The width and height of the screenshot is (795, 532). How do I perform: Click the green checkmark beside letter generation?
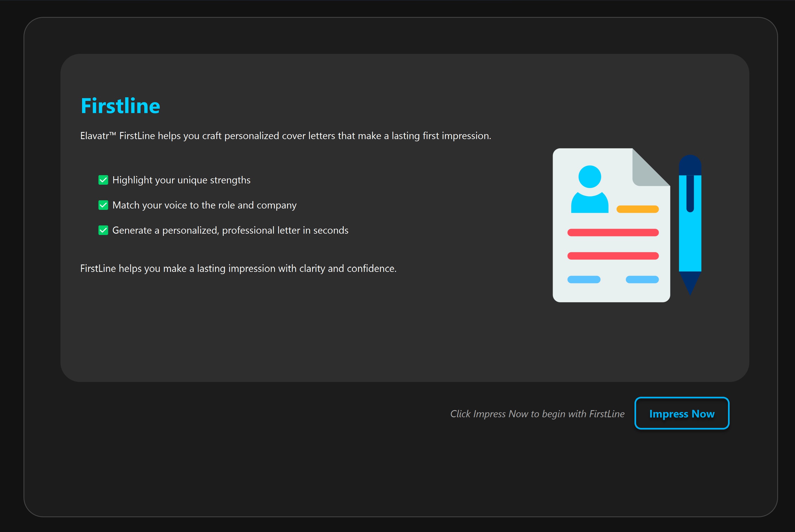(x=103, y=230)
